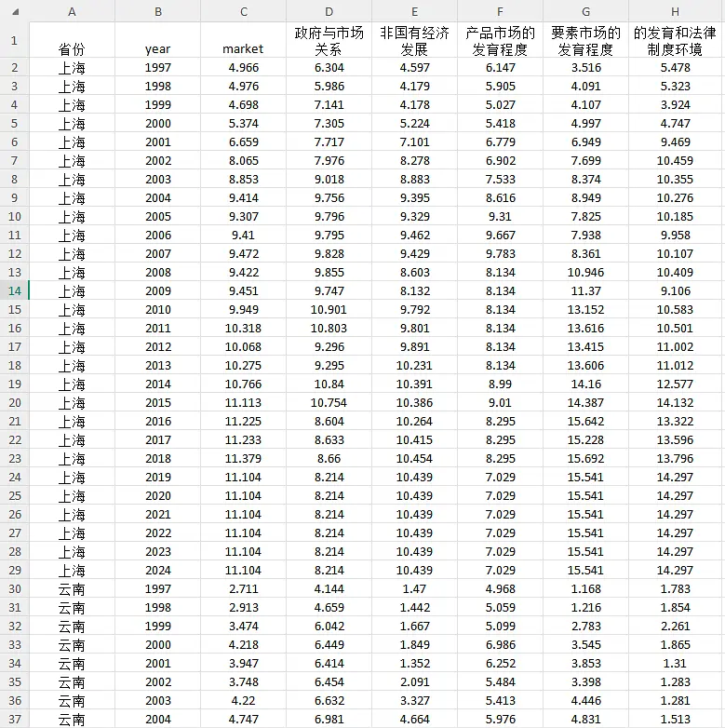Click the select-all corner triangle

(x=15, y=12)
